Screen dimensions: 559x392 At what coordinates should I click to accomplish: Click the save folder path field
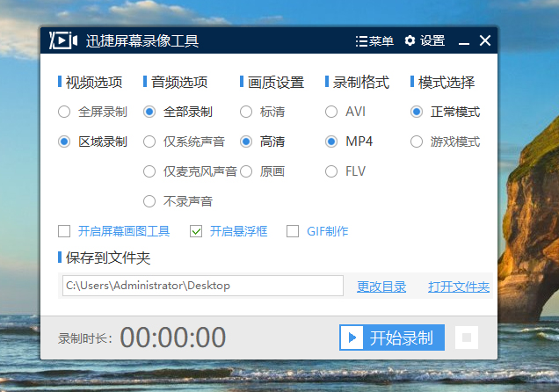(x=203, y=286)
